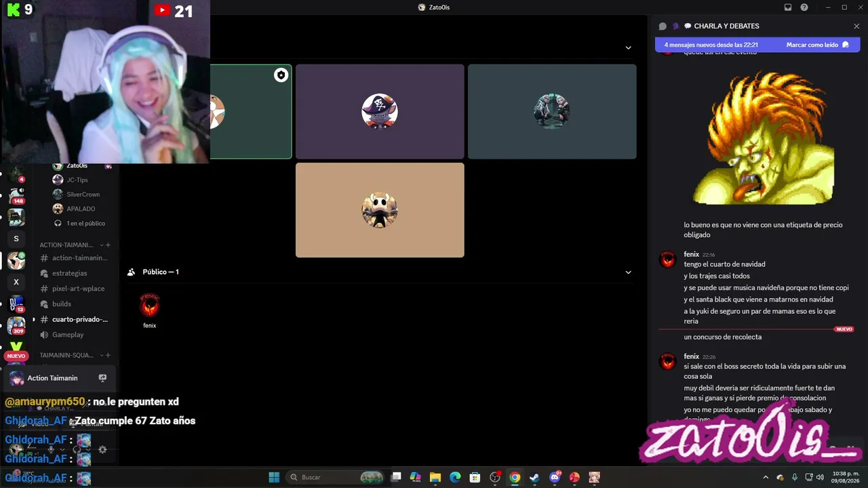Open the Discord inbox icon
The height and width of the screenshot is (488, 868).
click(788, 7)
